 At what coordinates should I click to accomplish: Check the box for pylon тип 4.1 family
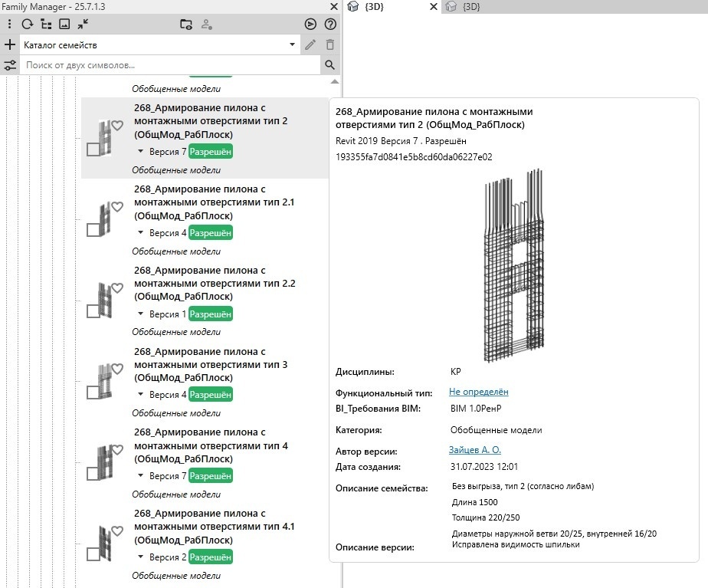click(93, 554)
